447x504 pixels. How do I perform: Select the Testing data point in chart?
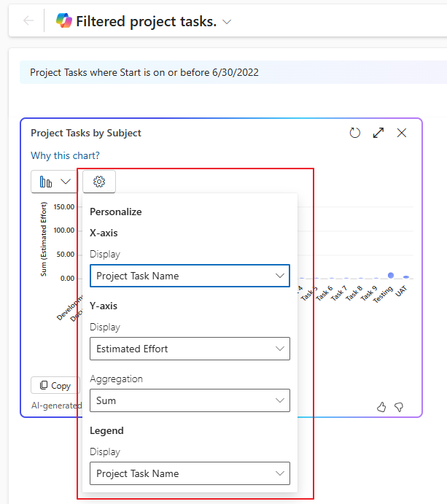391,275
